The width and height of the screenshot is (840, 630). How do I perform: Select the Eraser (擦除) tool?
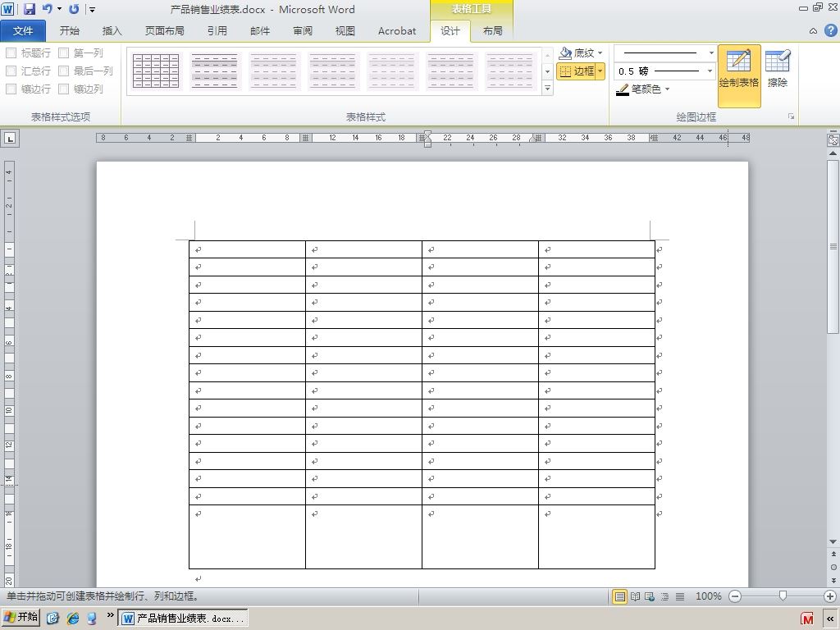pyautogui.click(x=778, y=69)
